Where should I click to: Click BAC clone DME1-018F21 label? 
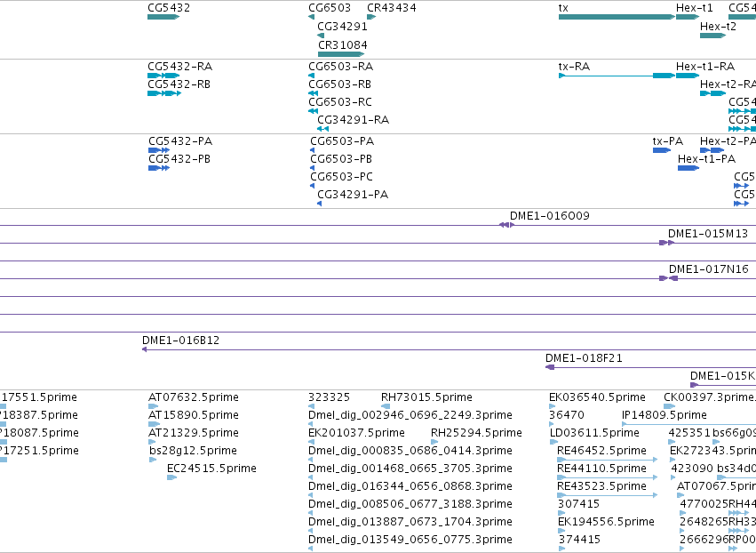tap(584, 358)
